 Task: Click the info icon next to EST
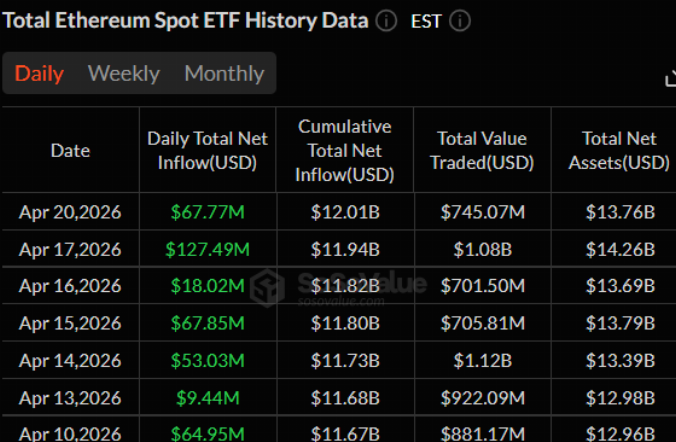click(x=460, y=21)
